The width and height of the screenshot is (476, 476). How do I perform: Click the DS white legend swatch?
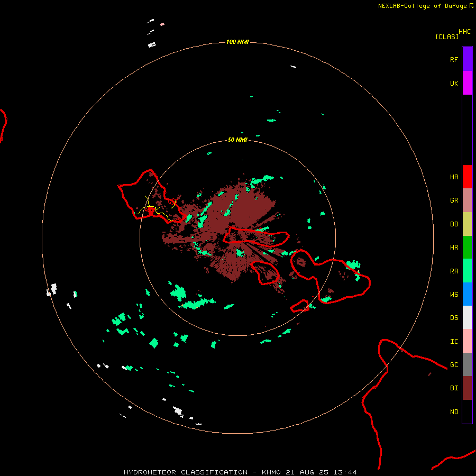click(467, 317)
